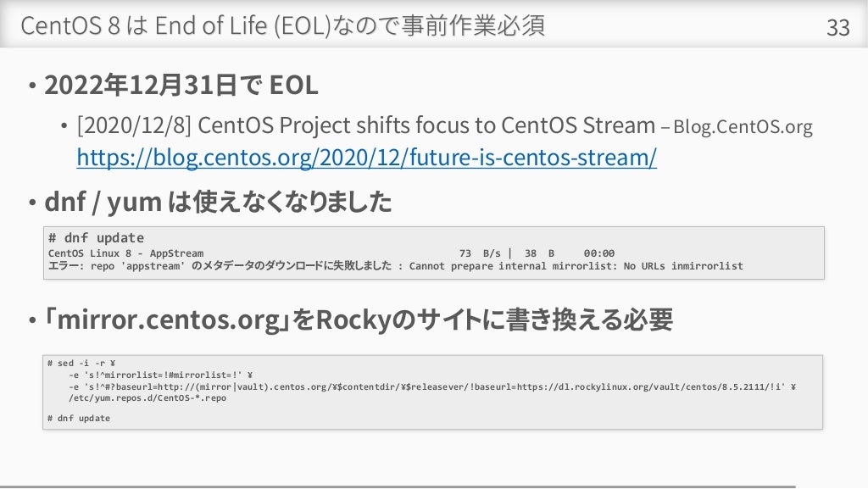Image resolution: width=868 pixels, height=489 pixels.
Task: Click the '00:00' time in the dnf output
Action: pyautogui.click(x=598, y=253)
